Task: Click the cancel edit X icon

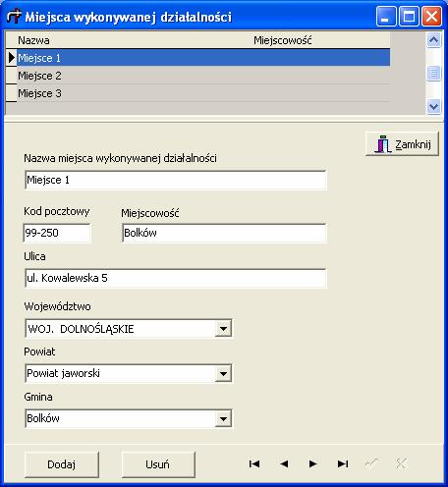Action: point(401,463)
